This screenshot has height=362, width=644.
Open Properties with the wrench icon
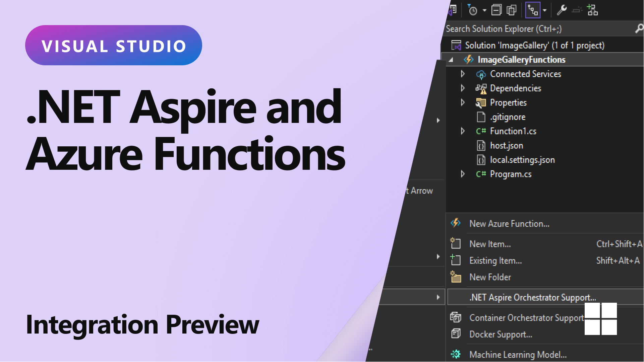point(562,10)
